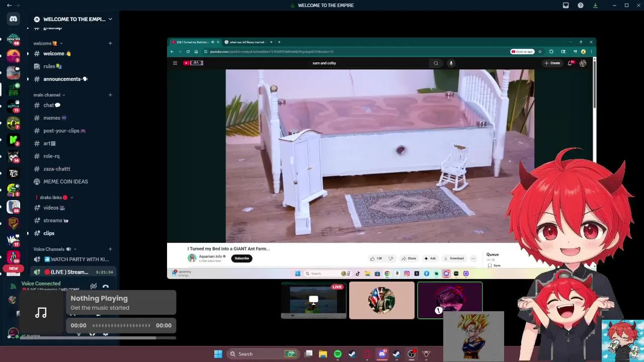Screen dimensions: 644x362
Task: Create voice channel with plus beside Voice Channels
Action: tap(110, 249)
